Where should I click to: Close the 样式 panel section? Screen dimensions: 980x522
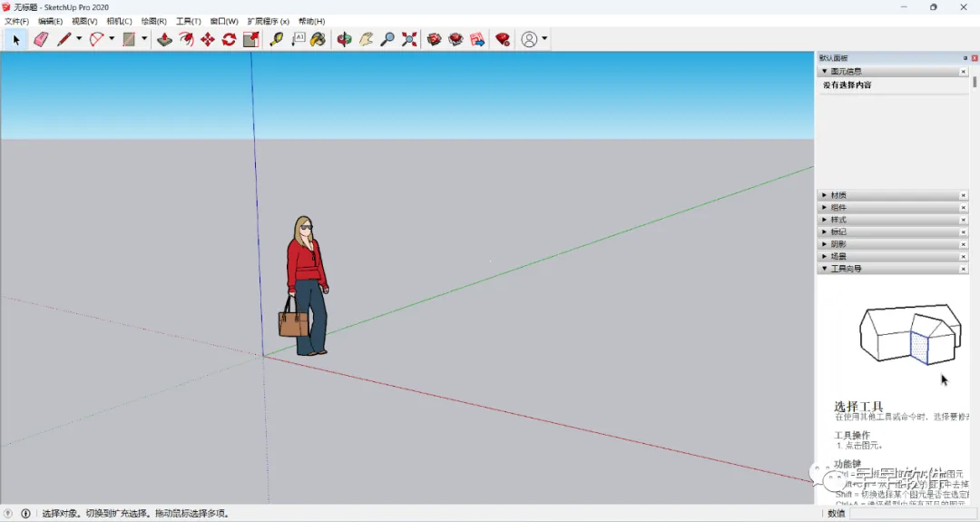(963, 220)
